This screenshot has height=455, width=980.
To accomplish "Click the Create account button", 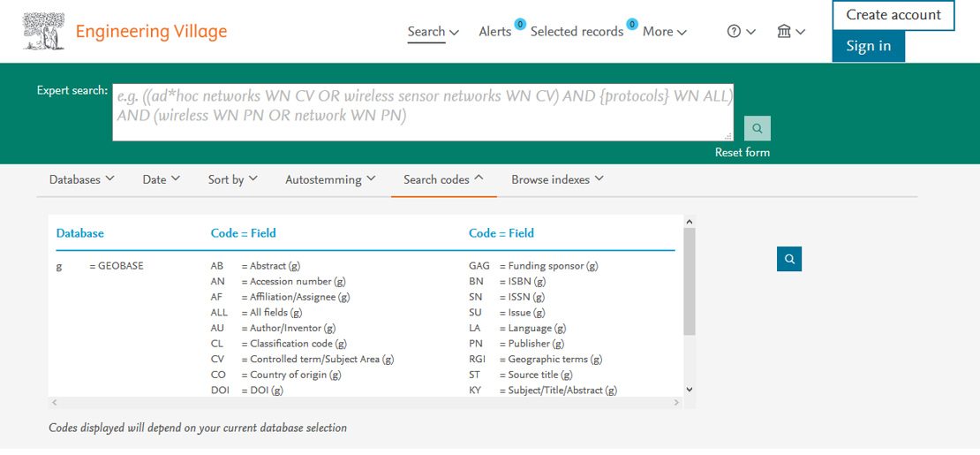I will 893,15.
